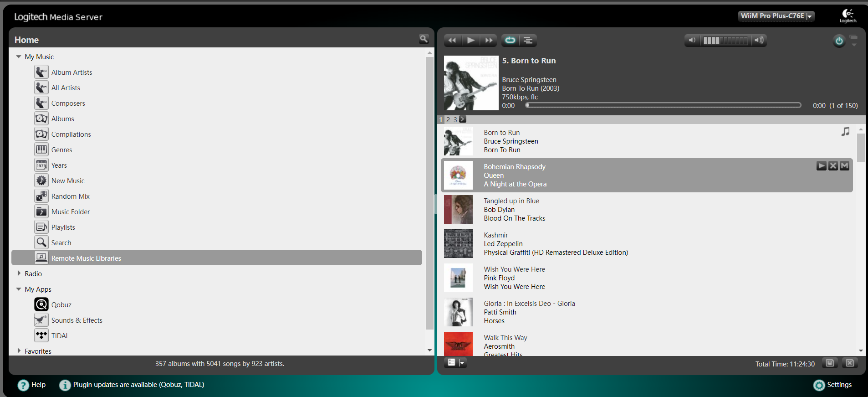Click the song progress bar
The width and height of the screenshot is (868, 397).
(x=664, y=105)
